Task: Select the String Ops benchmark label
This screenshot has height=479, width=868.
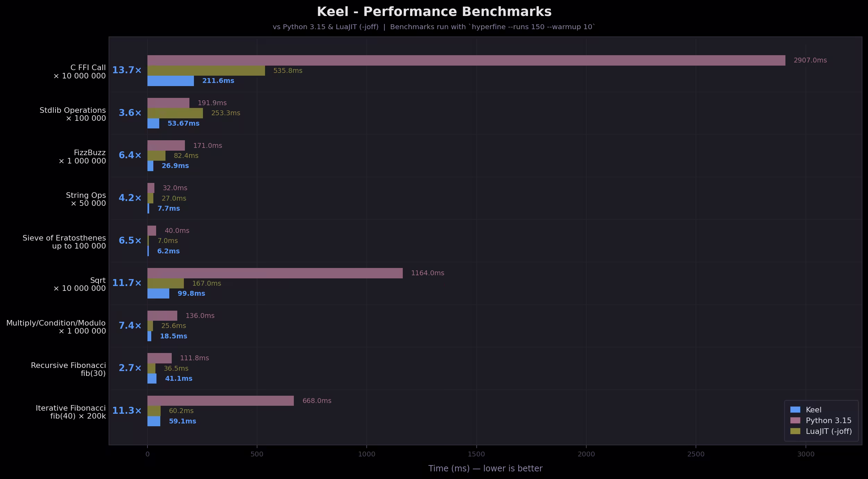Action: pyautogui.click(x=86, y=199)
